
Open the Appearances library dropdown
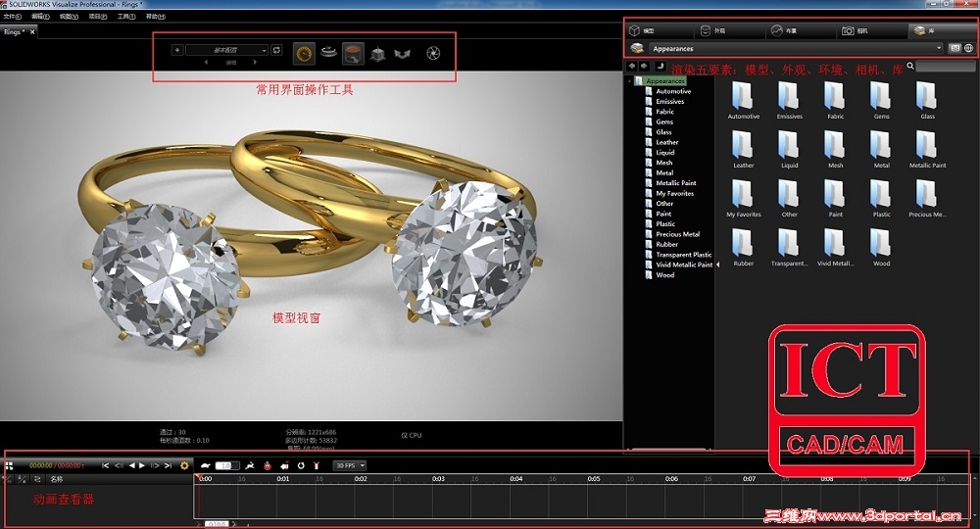tap(794, 48)
